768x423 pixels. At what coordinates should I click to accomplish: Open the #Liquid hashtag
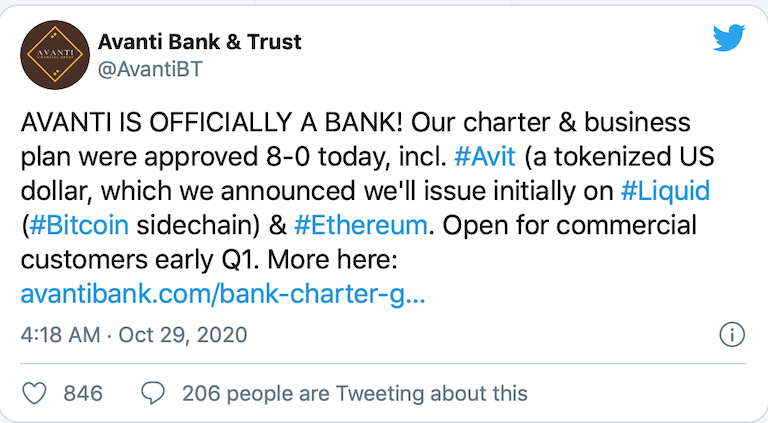(x=665, y=191)
